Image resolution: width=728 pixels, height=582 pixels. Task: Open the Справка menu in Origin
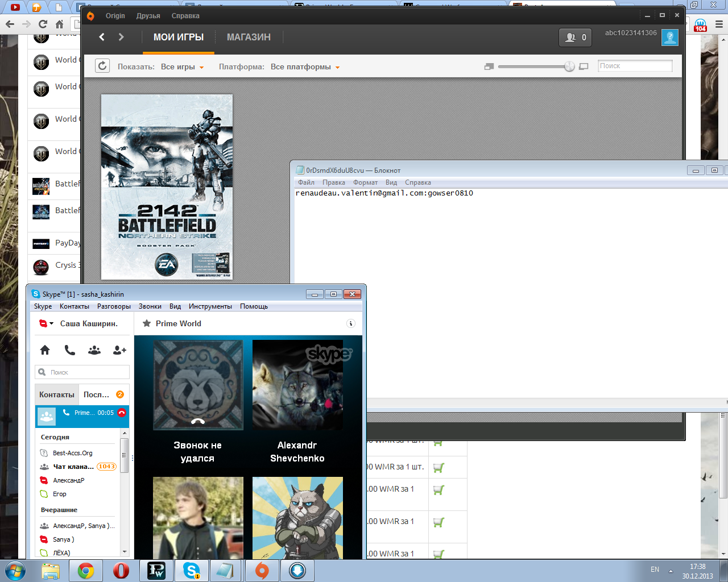pyautogui.click(x=185, y=16)
